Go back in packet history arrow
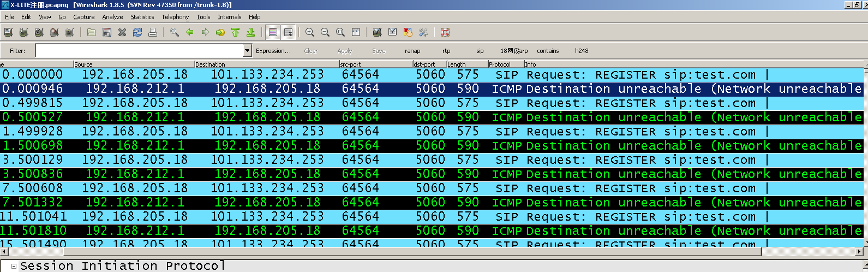Screen dimensions: 868x272 190,33
